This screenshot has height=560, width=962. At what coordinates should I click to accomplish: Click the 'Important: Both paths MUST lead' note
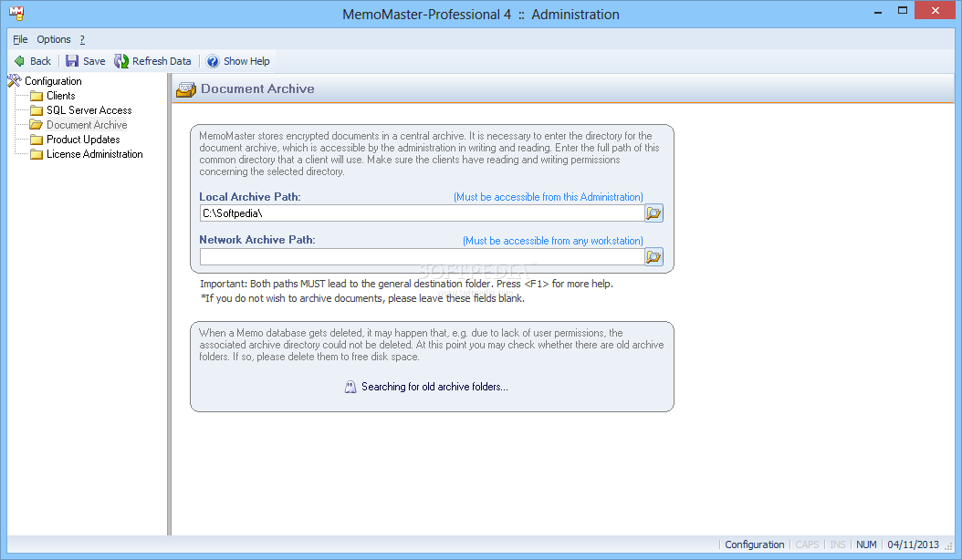point(406,284)
